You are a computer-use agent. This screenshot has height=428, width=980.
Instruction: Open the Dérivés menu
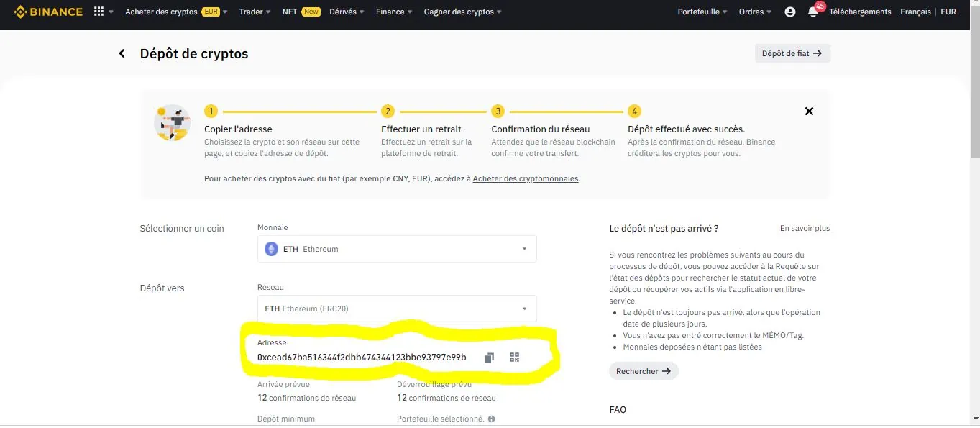(347, 12)
